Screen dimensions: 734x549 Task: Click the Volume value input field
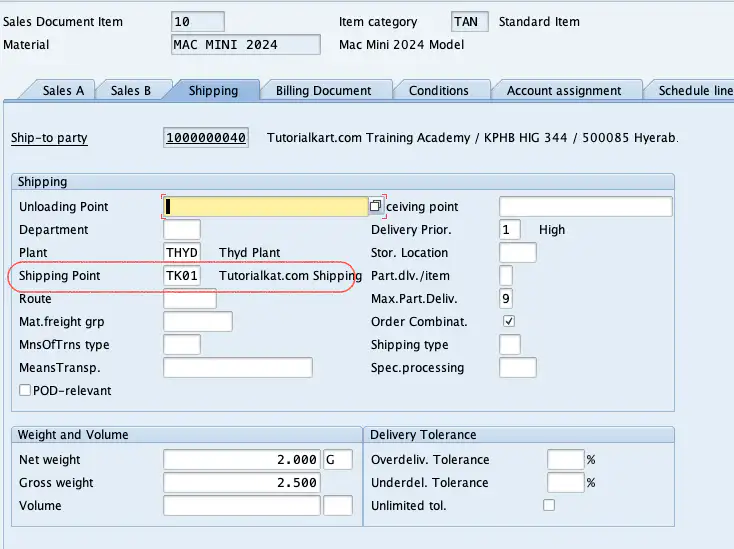(242, 505)
